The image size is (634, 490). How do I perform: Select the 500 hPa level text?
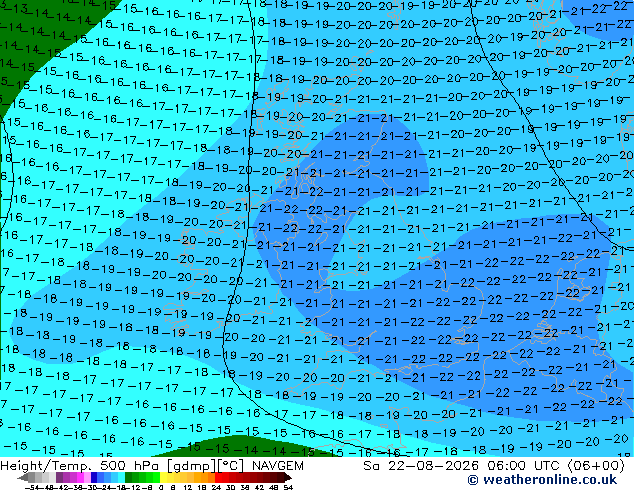129,466
